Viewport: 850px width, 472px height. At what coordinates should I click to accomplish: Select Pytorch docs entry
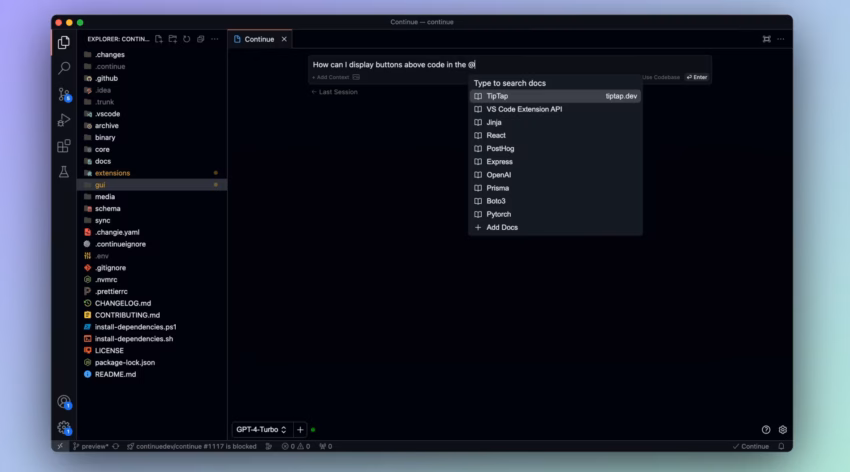click(556, 214)
